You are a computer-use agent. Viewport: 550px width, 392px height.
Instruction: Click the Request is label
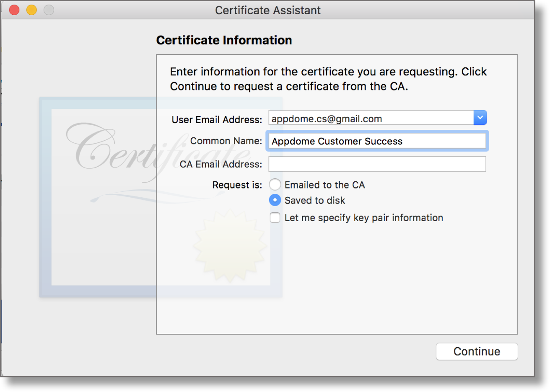(x=237, y=185)
